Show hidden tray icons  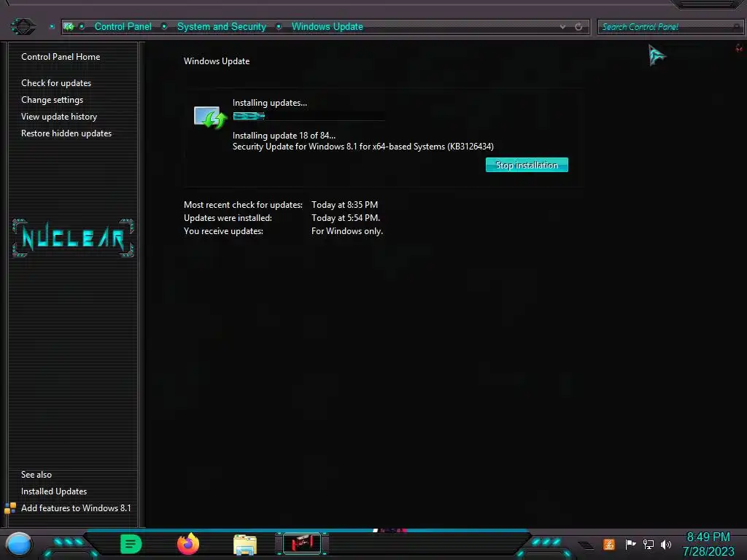586,545
